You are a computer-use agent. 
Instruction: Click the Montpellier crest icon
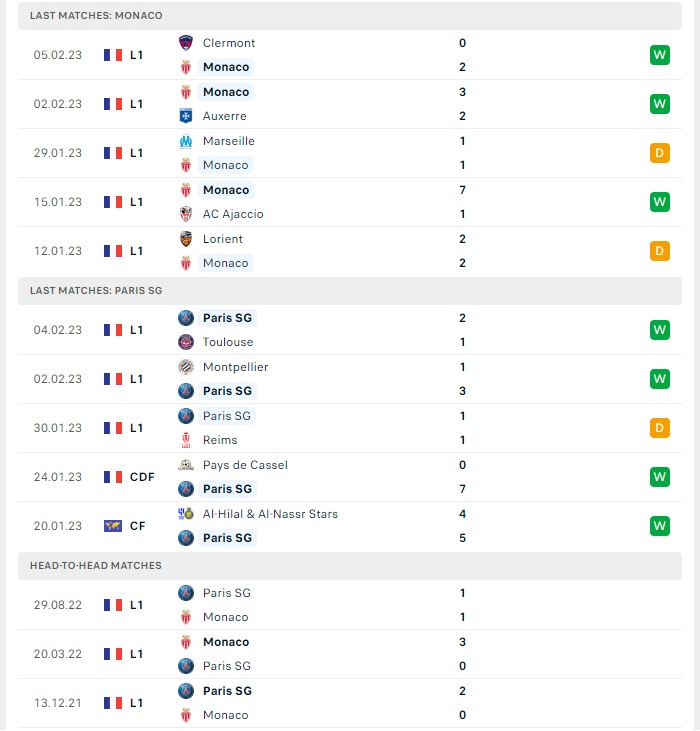coord(185,367)
